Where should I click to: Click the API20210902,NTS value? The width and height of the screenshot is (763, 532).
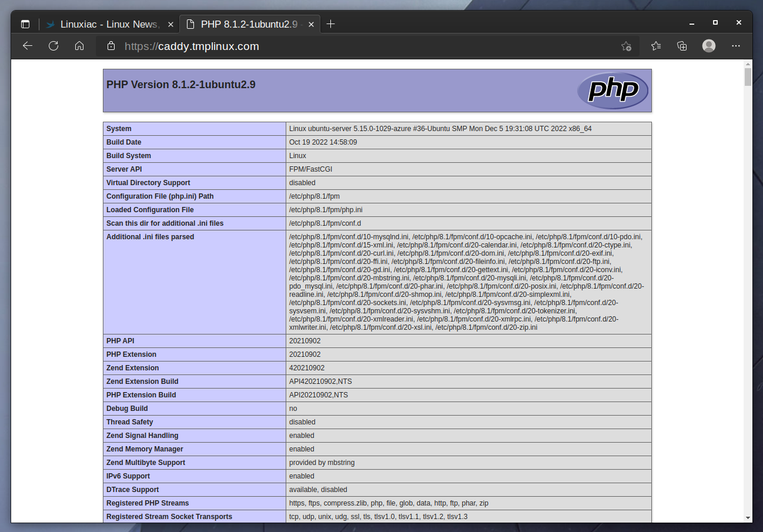click(319, 395)
